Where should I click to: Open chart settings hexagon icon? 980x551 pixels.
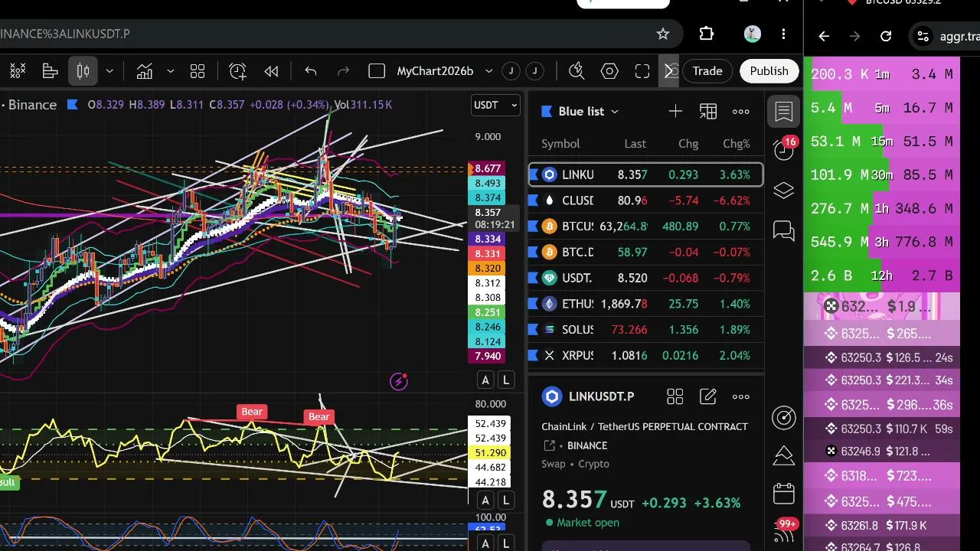pos(609,71)
